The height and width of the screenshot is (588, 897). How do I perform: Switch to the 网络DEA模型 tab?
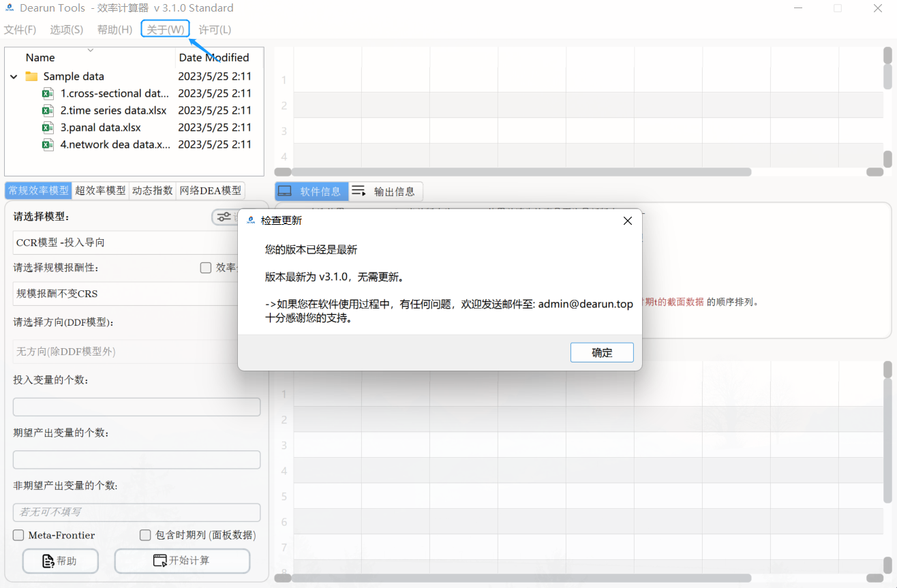[210, 190]
